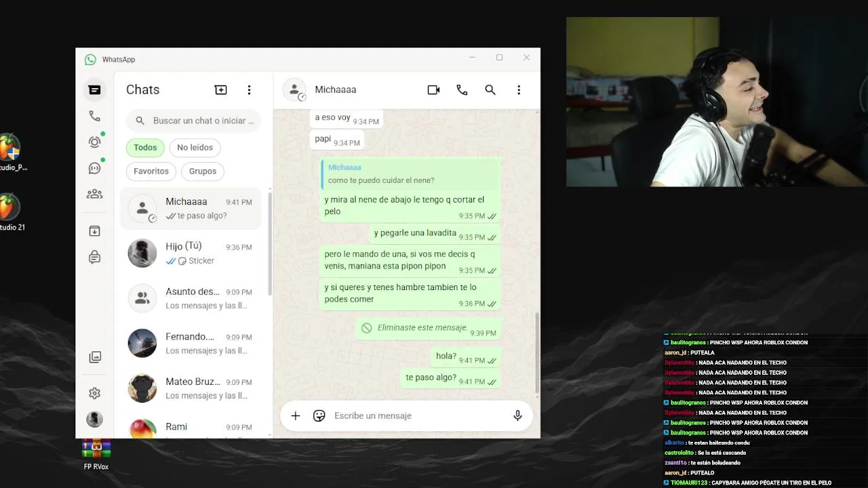Click the message 'papi'

337,140
